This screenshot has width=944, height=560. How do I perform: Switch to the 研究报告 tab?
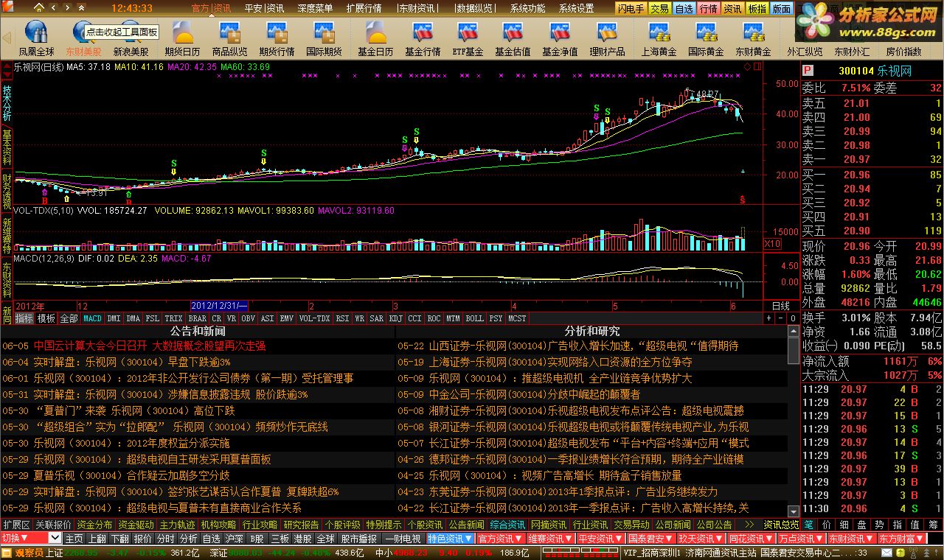tap(301, 525)
